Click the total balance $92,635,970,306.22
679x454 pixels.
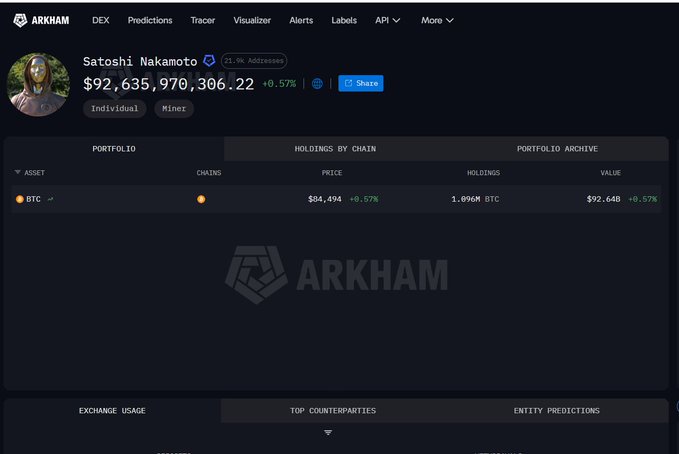point(168,84)
